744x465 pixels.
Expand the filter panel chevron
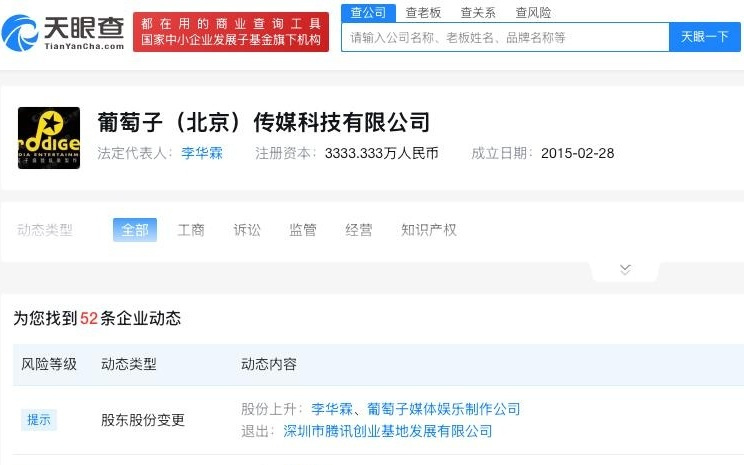click(x=625, y=270)
